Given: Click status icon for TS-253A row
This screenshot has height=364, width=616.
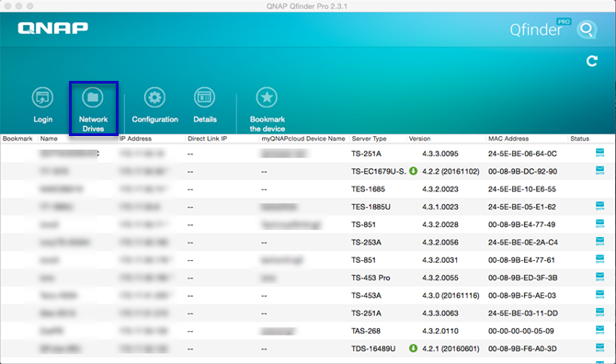Looking at the screenshot, I should [x=599, y=242].
